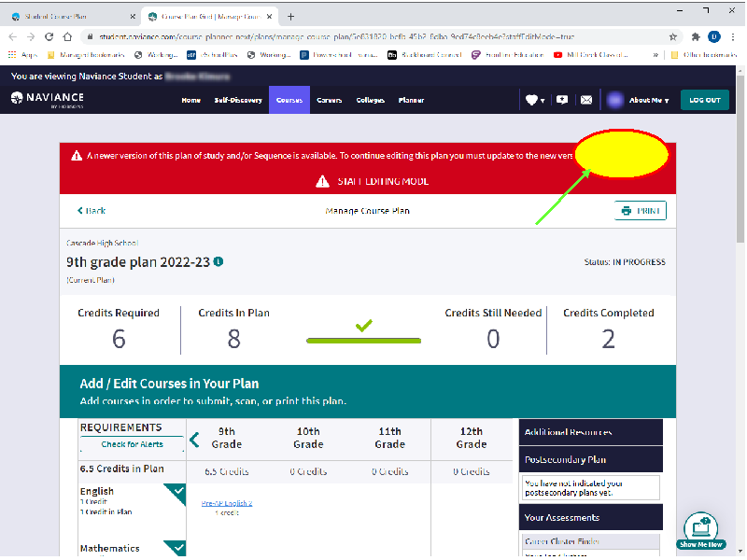This screenshot has width=747, height=560.
Task: Bookmark this page with the star icon
Action: point(672,36)
